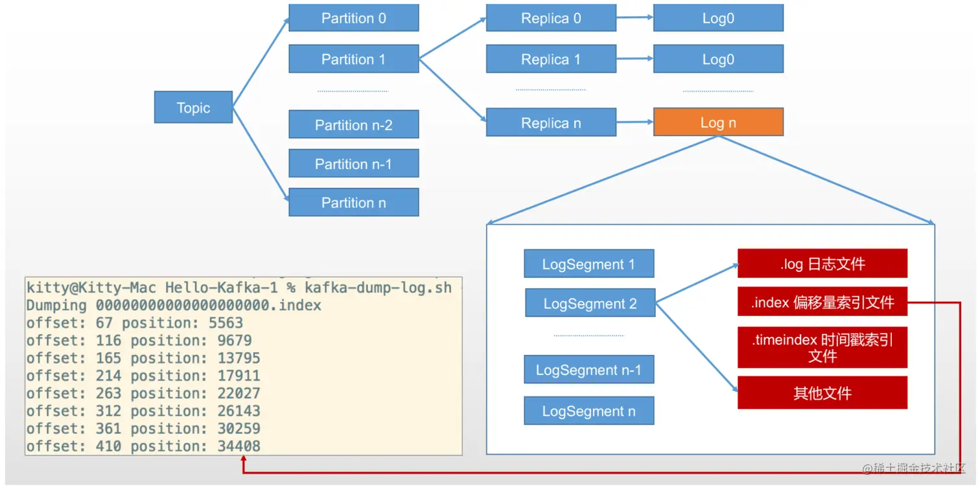Image resolution: width=980 pixels, height=489 pixels.
Task: Select the Replica n box
Action: 551,122
